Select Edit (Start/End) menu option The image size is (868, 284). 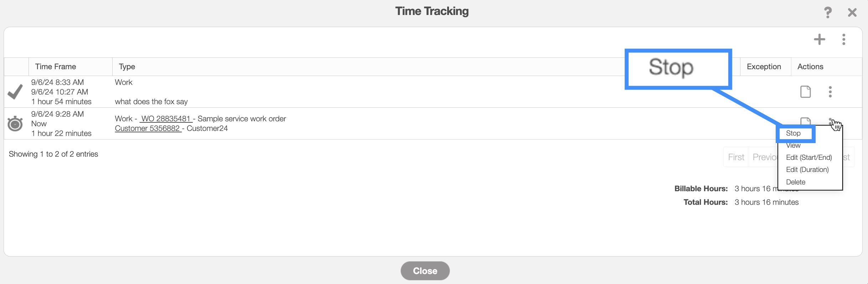click(809, 157)
